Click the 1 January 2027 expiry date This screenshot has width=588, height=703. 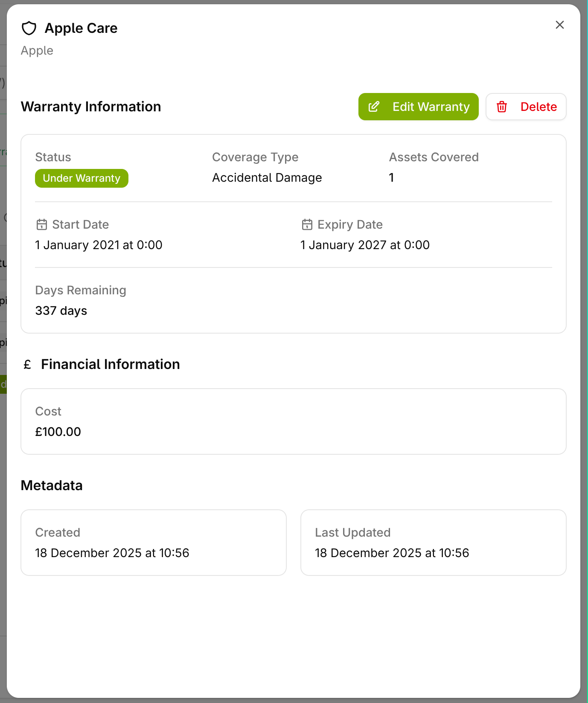point(365,245)
